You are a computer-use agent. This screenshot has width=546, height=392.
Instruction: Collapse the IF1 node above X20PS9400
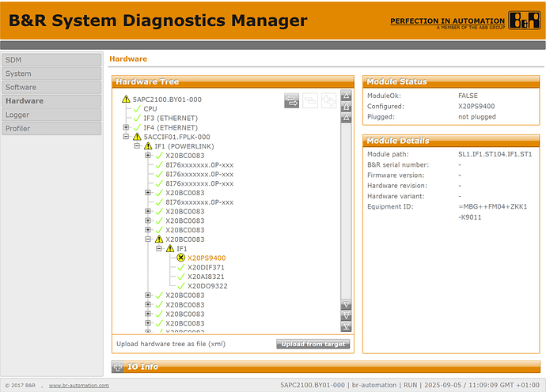click(159, 248)
